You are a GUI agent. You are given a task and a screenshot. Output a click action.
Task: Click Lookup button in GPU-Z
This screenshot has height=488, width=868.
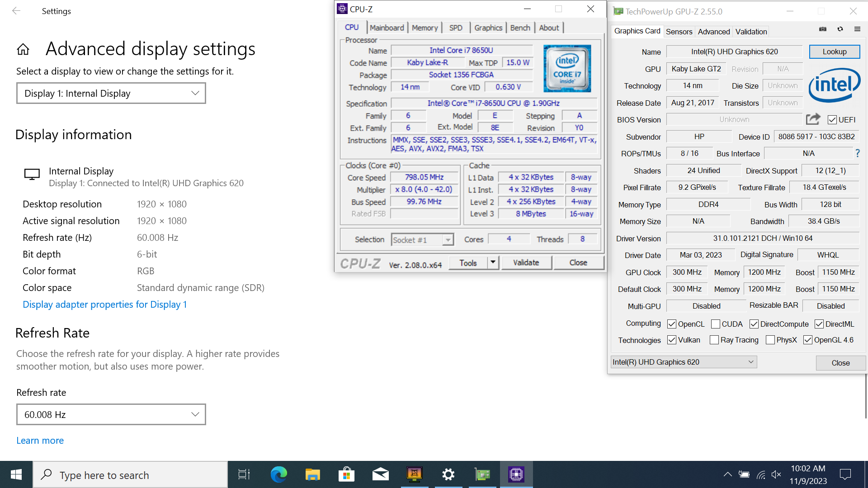pyautogui.click(x=835, y=52)
